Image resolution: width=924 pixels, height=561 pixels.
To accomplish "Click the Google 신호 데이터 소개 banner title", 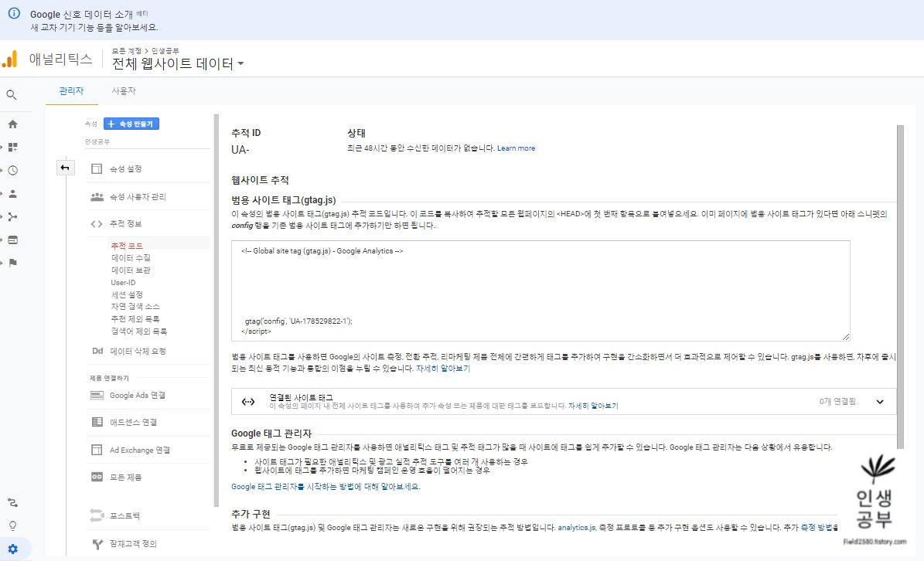I will pos(82,14).
